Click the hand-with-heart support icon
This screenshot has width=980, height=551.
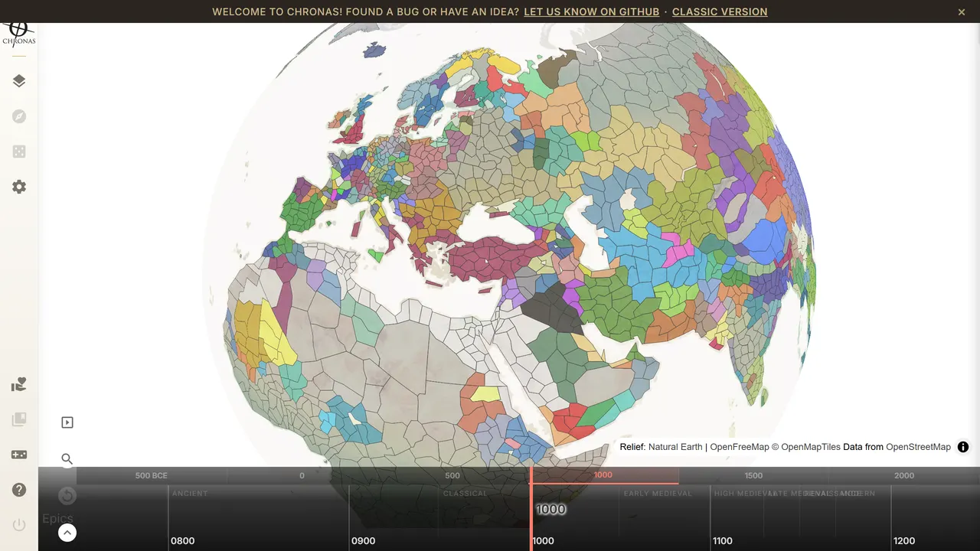coord(19,384)
